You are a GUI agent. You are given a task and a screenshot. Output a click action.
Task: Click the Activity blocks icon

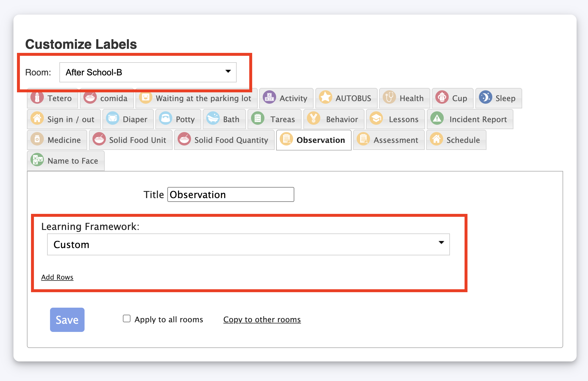269,98
